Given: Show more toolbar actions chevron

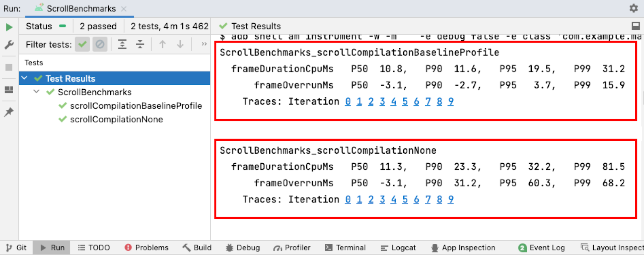Looking at the screenshot, I should 204,44.
